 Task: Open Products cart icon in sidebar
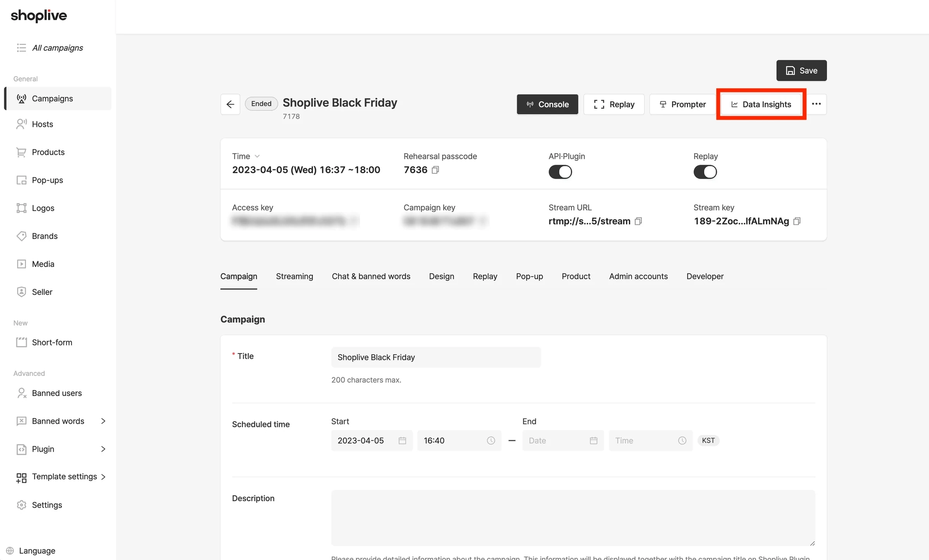(21, 152)
